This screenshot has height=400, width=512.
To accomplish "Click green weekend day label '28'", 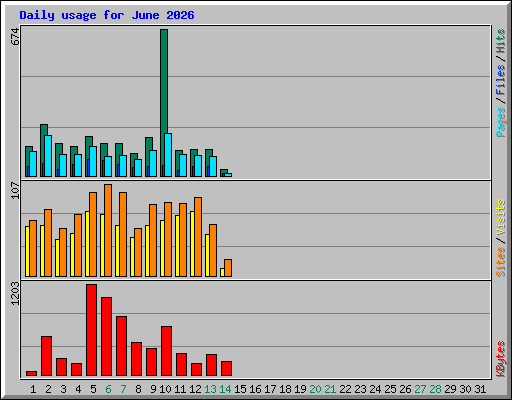I will [x=435, y=389].
